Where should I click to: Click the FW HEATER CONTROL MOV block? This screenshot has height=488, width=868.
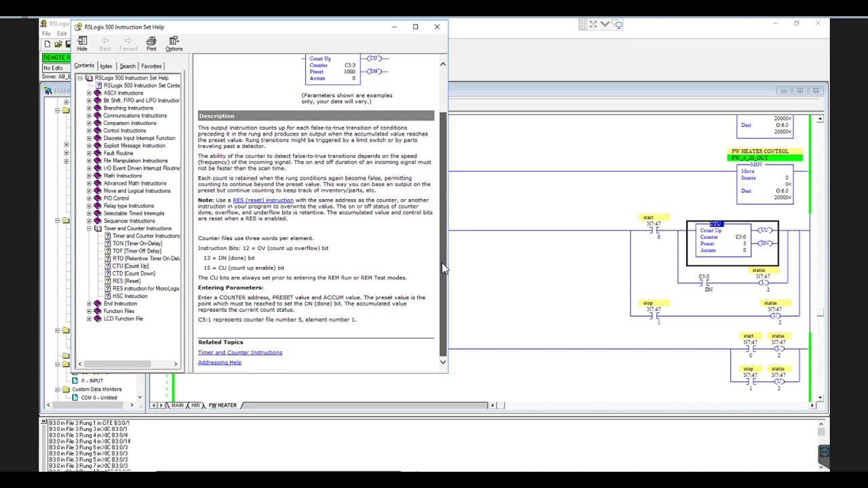coord(764,183)
